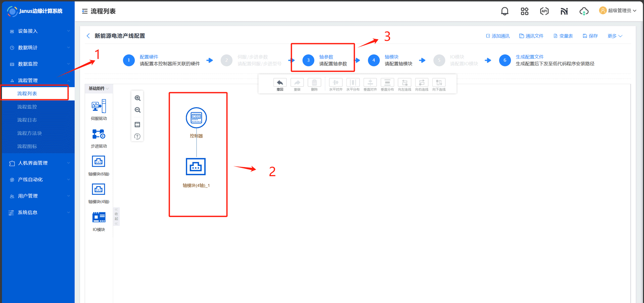Open the canvas help question-mark icon
Screen dimensions: 644x303
point(138,136)
